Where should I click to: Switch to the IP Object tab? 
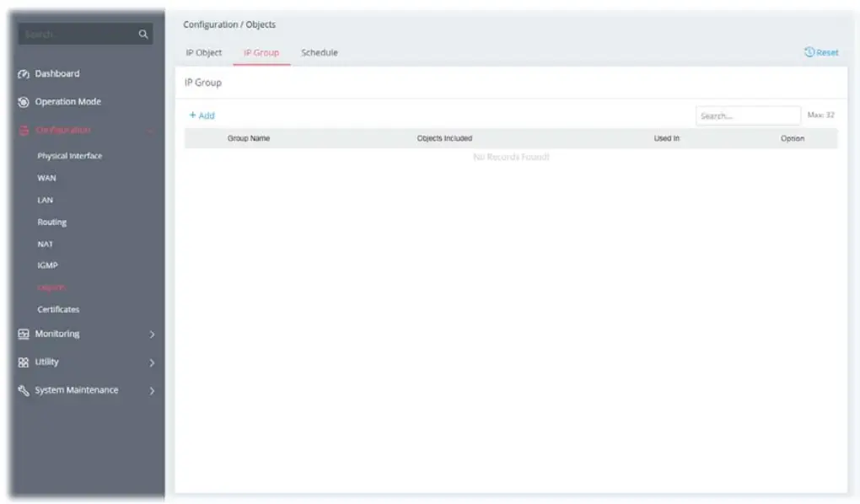click(203, 52)
